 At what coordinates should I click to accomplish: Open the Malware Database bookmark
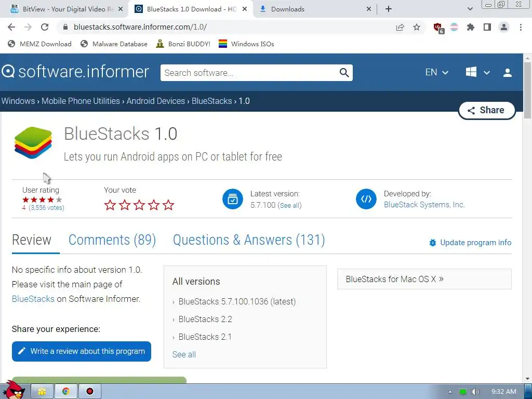[114, 44]
